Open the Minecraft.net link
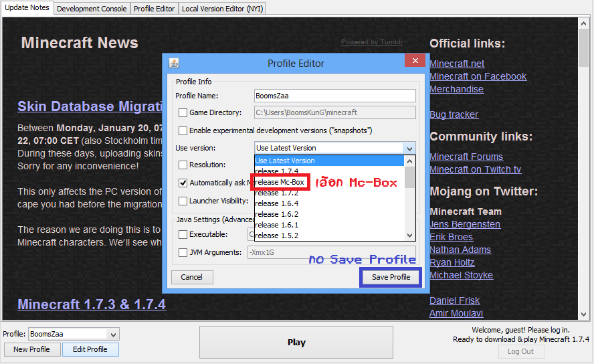The image size is (594, 364). pos(457,64)
